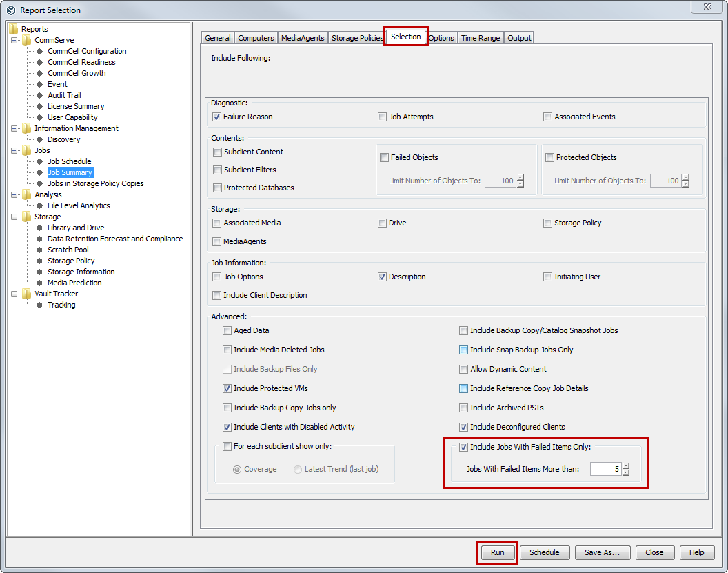This screenshot has height=573, width=728.
Task: Collapse the CommServe tree node
Action: coord(14,40)
